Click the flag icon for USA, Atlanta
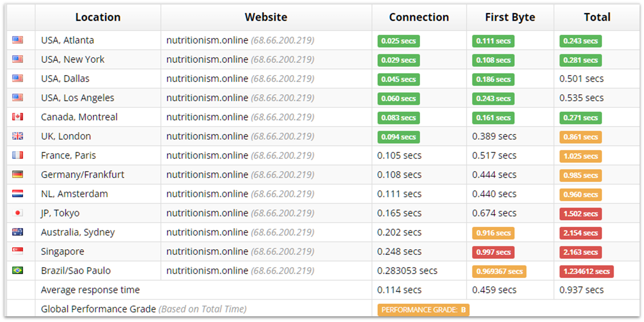 [x=18, y=40]
